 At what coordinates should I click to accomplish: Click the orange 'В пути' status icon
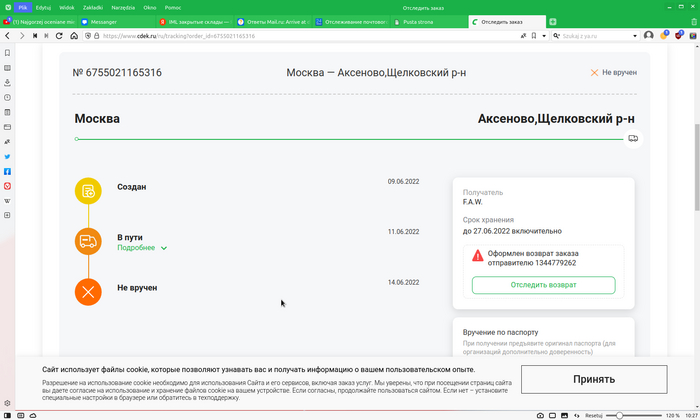point(88,241)
